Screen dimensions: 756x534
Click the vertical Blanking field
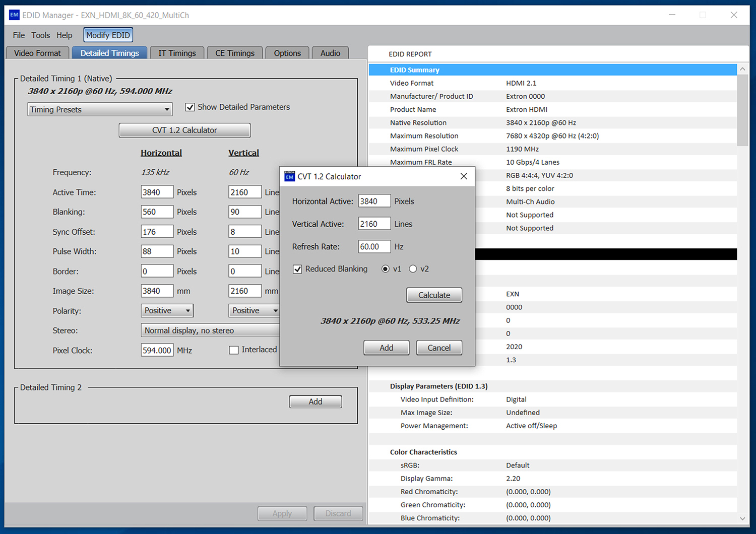(245, 212)
